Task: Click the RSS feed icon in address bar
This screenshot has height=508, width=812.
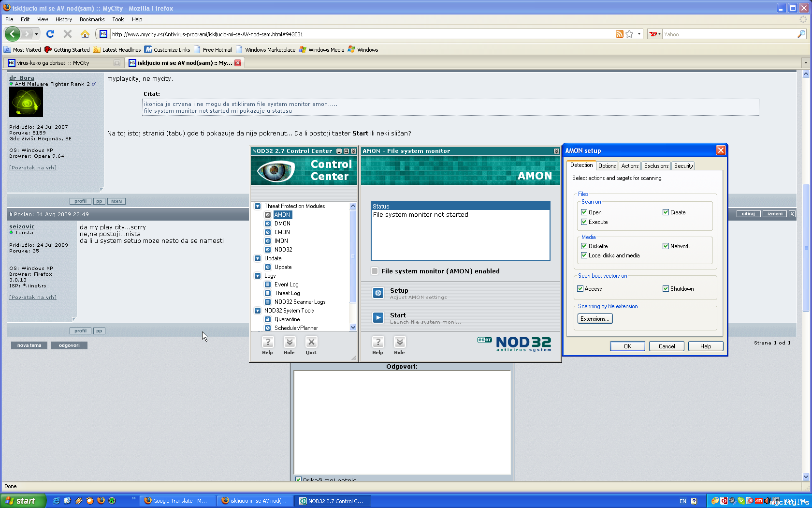Action: pyautogui.click(x=619, y=34)
